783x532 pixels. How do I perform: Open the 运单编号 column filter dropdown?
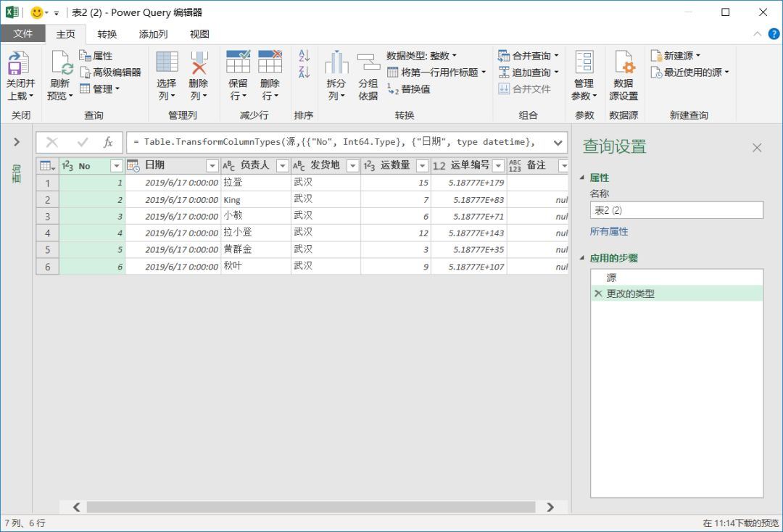click(x=498, y=166)
